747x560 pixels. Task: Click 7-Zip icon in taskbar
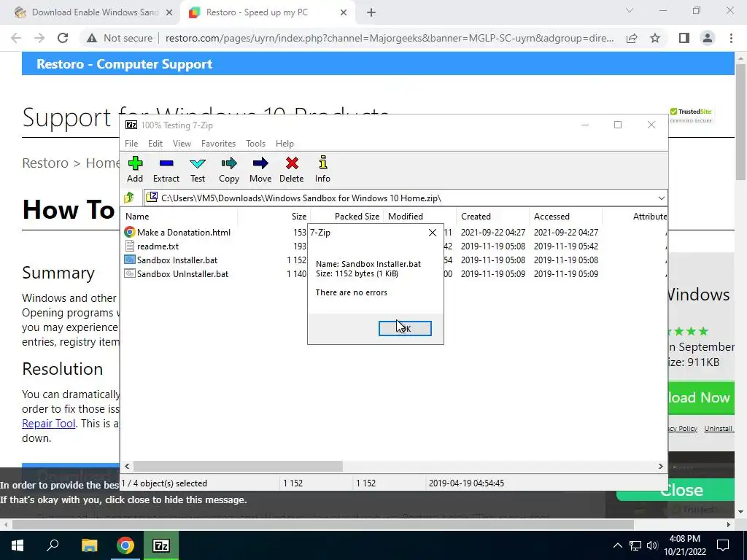161,545
